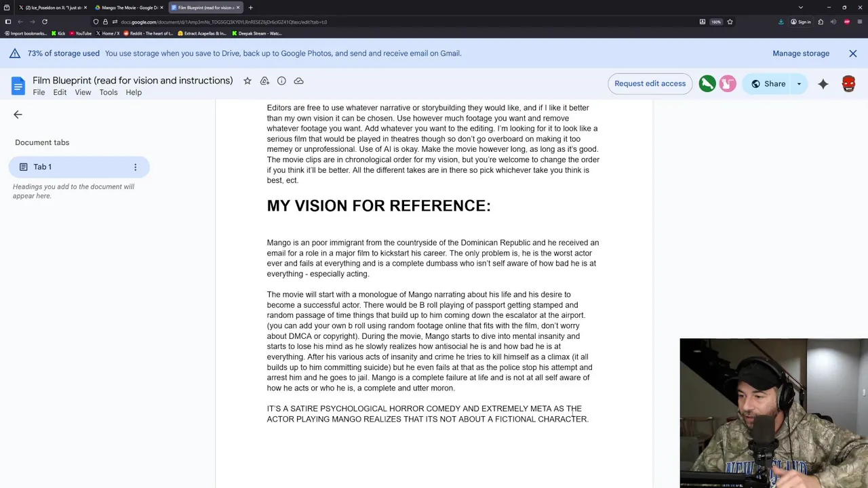Click browser Sign in button
Viewport: 868px width, 488px height.
click(x=801, y=22)
